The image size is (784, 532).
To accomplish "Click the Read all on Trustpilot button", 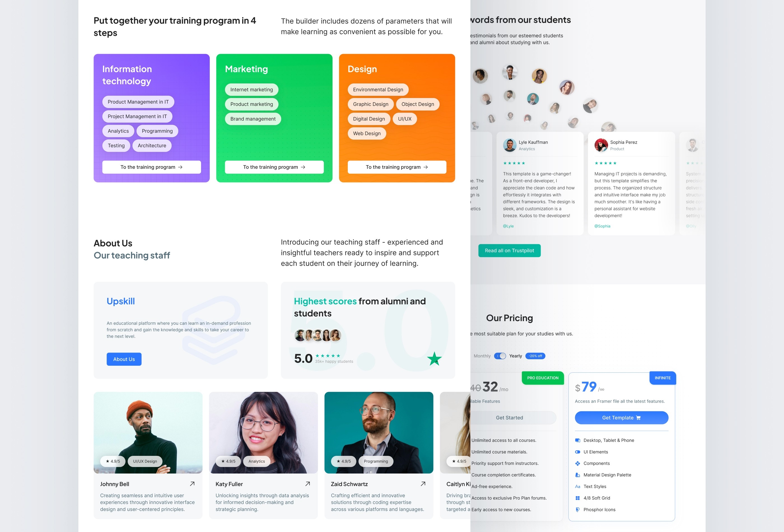I will [x=509, y=250].
